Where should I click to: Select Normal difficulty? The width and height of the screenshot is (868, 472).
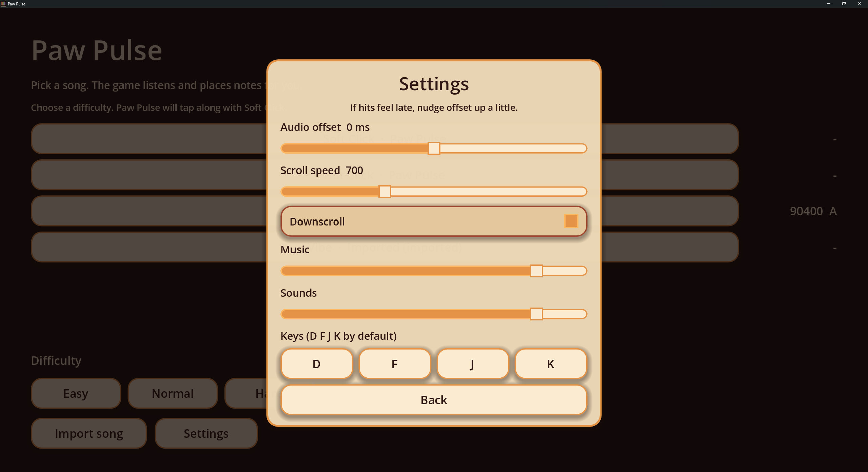[x=173, y=393]
